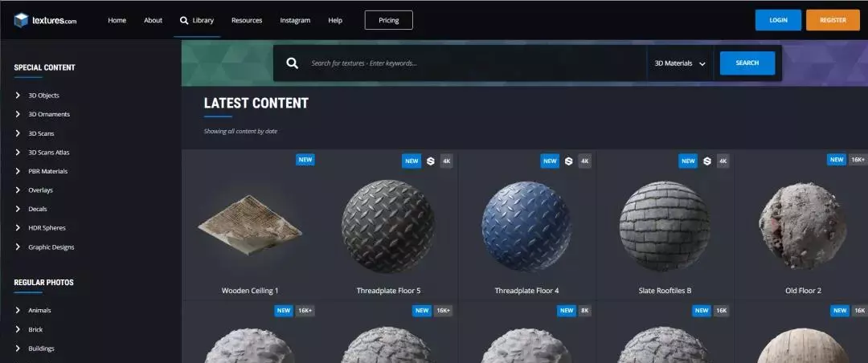Open the Help menu item
The image size is (868, 363).
pos(335,20)
